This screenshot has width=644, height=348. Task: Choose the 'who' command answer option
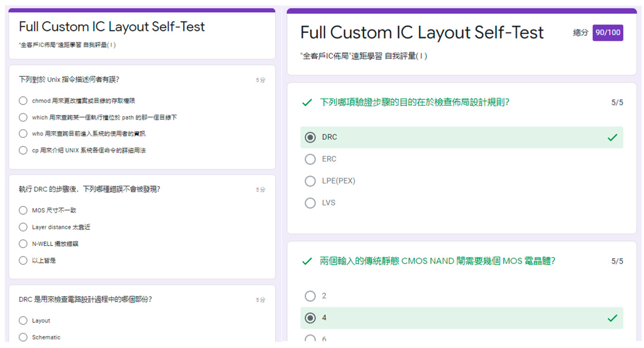point(23,133)
